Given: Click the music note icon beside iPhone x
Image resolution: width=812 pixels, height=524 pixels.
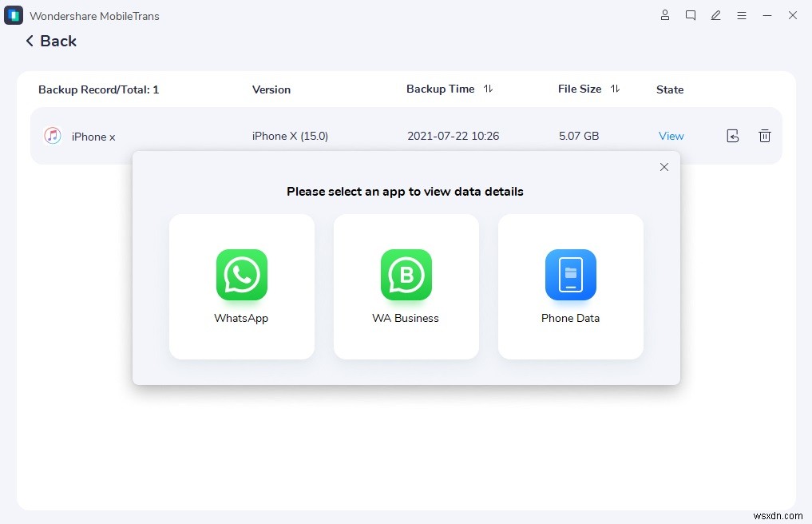Looking at the screenshot, I should click(x=52, y=136).
